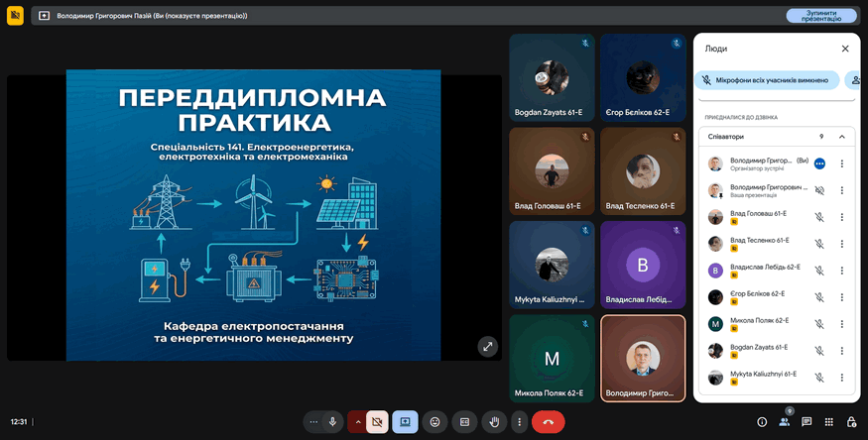This screenshot has width=868, height=440.
Task: Click the red leave call button
Action: [x=548, y=421]
